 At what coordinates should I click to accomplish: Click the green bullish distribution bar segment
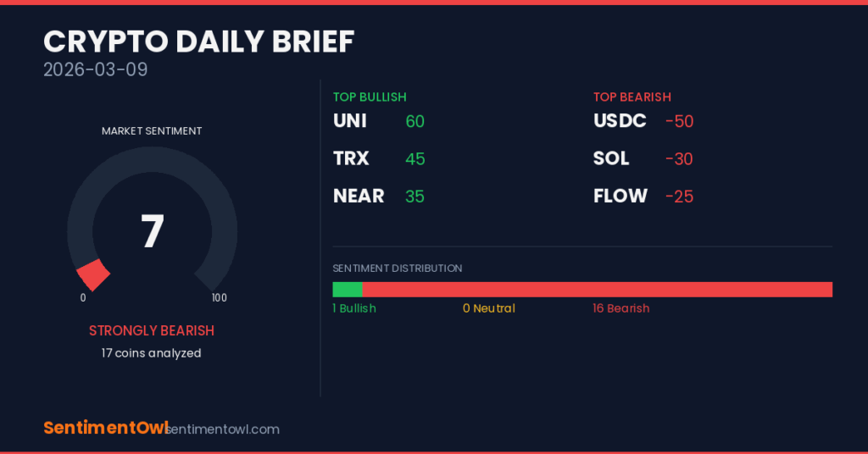(x=348, y=290)
